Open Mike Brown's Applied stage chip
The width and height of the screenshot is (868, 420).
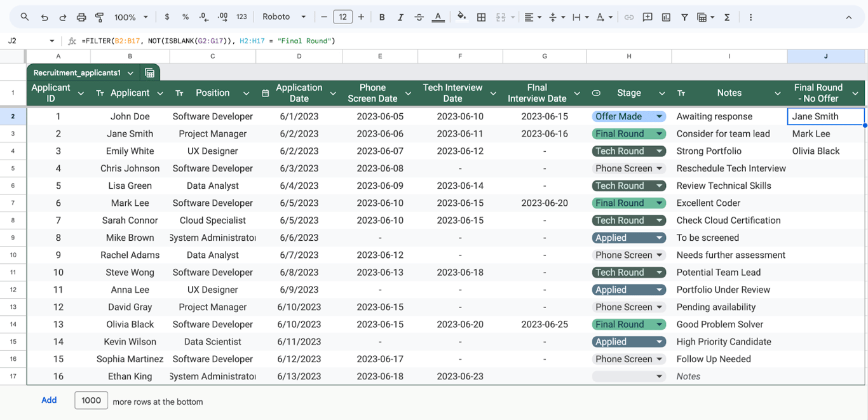629,238
